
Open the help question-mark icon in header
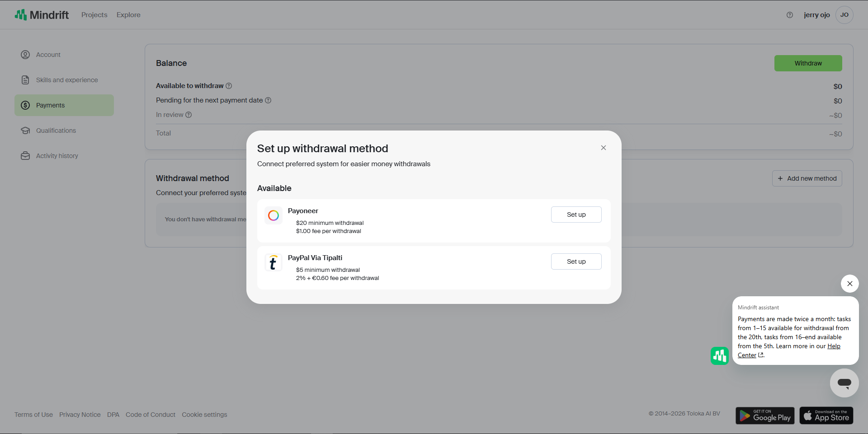[x=790, y=15]
